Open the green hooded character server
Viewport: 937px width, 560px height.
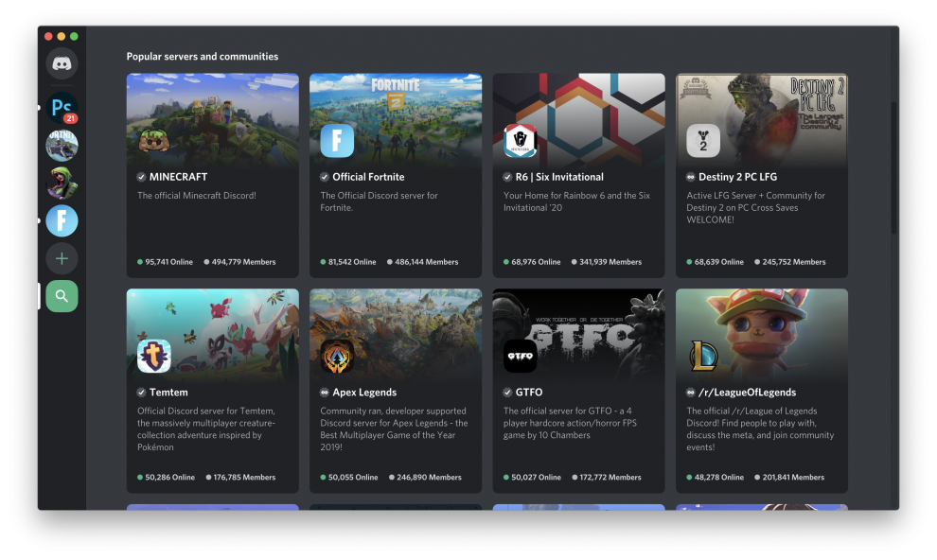[x=62, y=183]
